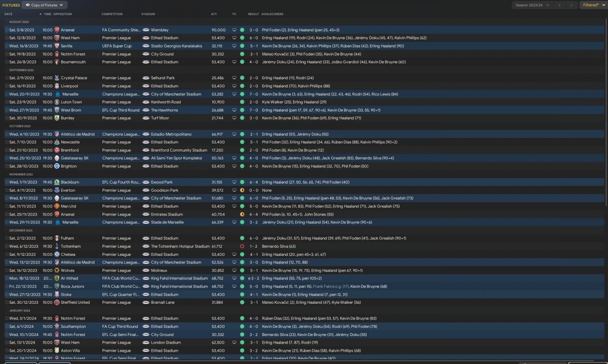Open the Kenilworth Road stadium link

166,102
